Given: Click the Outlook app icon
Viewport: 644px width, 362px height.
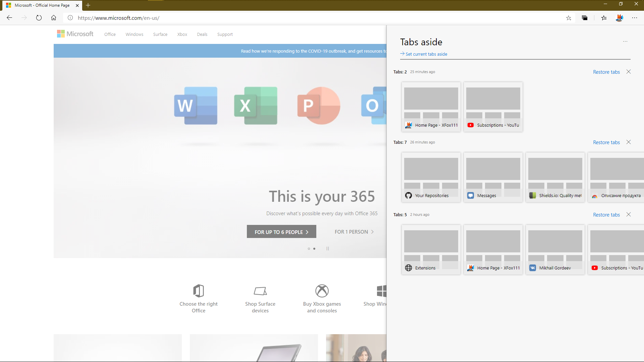Looking at the screenshot, I should coord(374,106).
